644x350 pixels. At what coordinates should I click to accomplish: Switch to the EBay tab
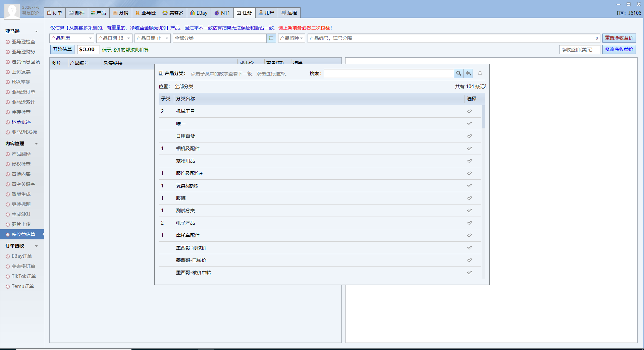coord(199,13)
